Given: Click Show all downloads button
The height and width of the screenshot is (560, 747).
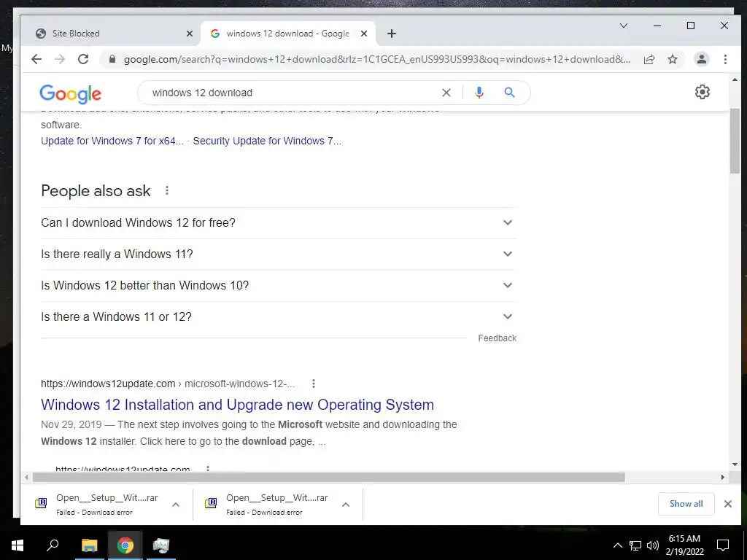Looking at the screenshot, I should point(686,504).
